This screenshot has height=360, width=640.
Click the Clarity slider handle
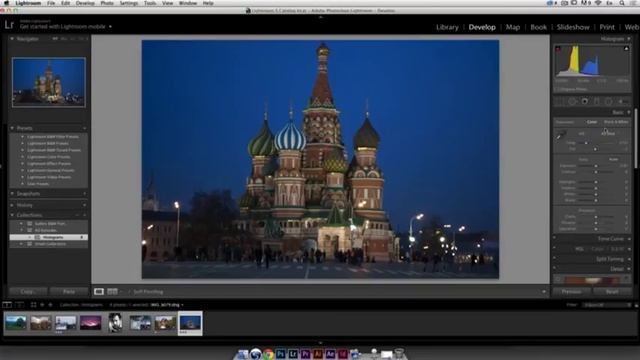pos(596,217)
